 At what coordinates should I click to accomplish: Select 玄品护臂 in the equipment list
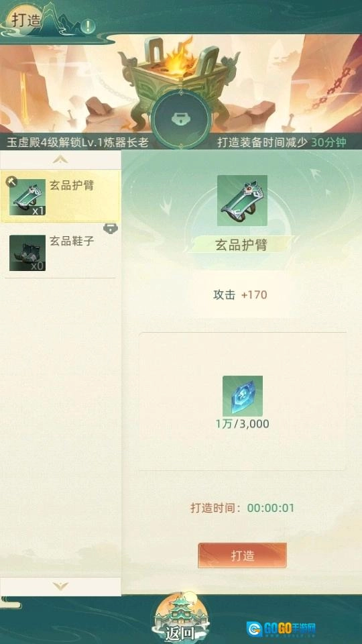click(x=61, y=197)
